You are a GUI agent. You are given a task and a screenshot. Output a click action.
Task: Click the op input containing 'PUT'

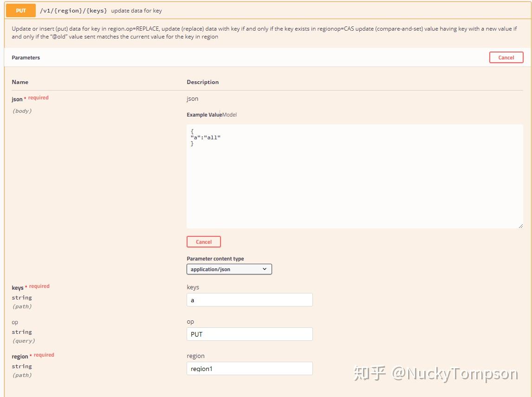coord(249,334)
